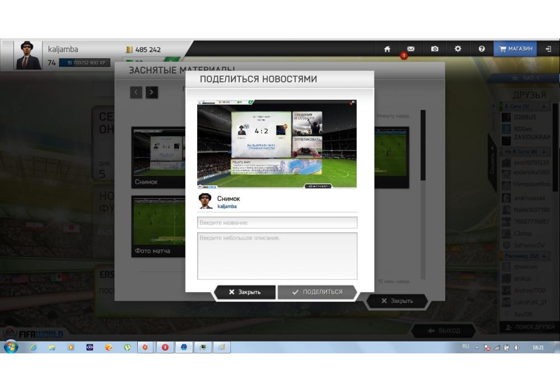560x392 pixels.
Task: Click Закрыть in the share news dialog
Action: pyautogui.click(x=245, y=292)
